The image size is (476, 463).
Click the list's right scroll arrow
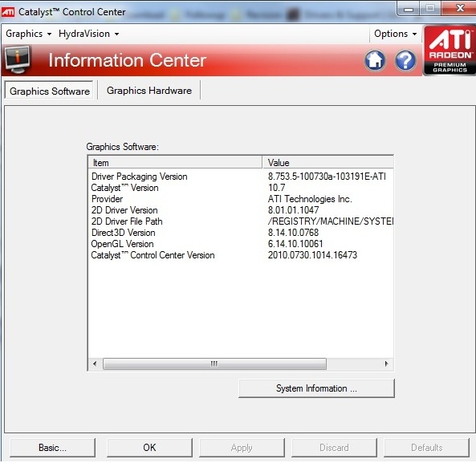pyautogui.click(x=386, y=363)
